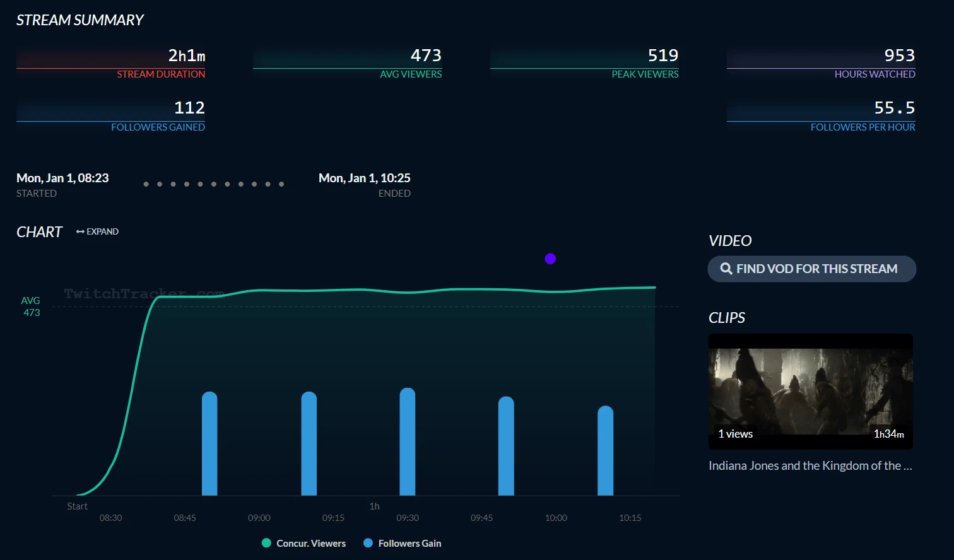
Task: Click the purple peak marker dot on chart
Action: point(550,259)
